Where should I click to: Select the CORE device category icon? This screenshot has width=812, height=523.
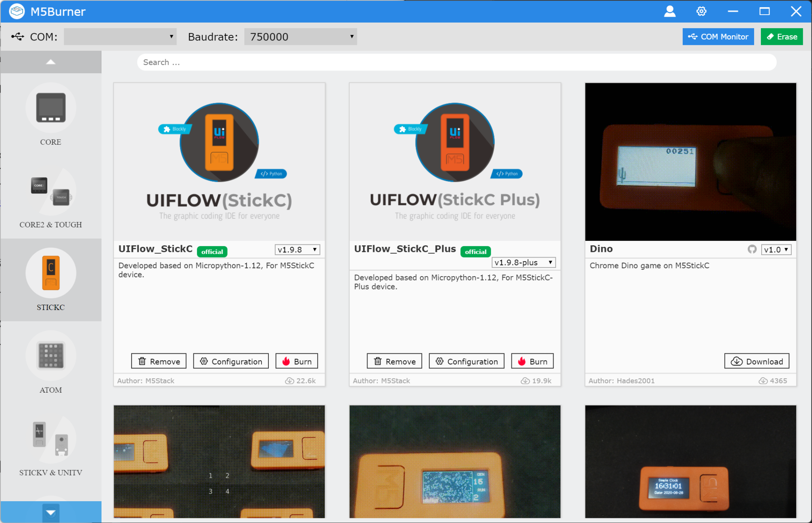(51, 108)
